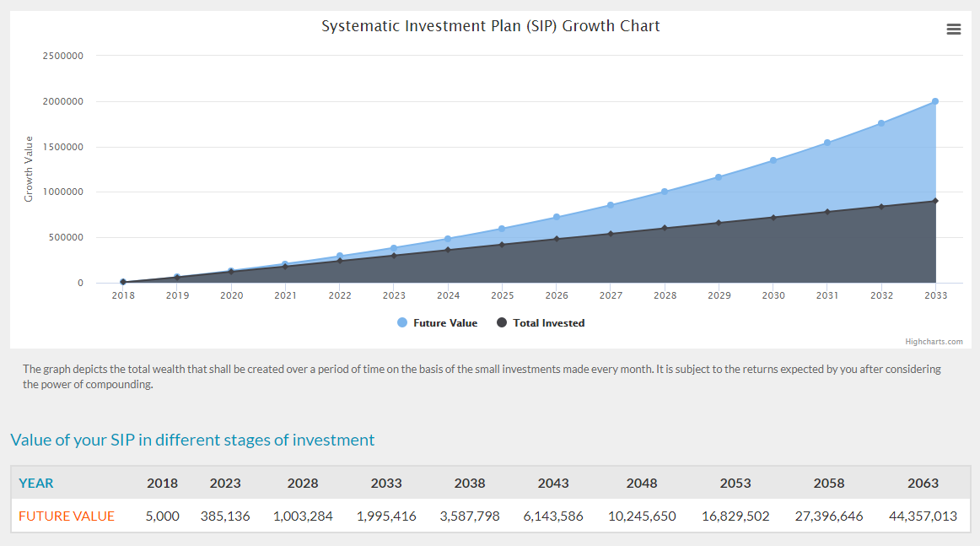Click the FUTURE VALUE row label

pyautogui.click(x=67, y=516)
